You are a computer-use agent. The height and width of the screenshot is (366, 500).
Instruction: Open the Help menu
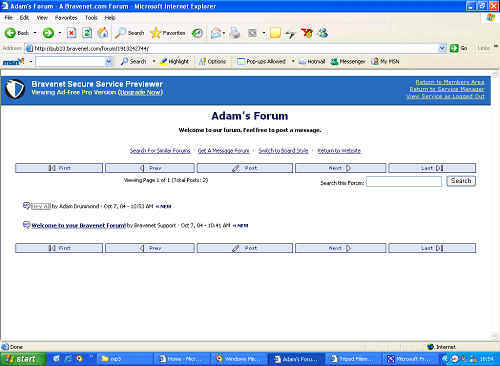pyautogui.click(x=110, y=18)
